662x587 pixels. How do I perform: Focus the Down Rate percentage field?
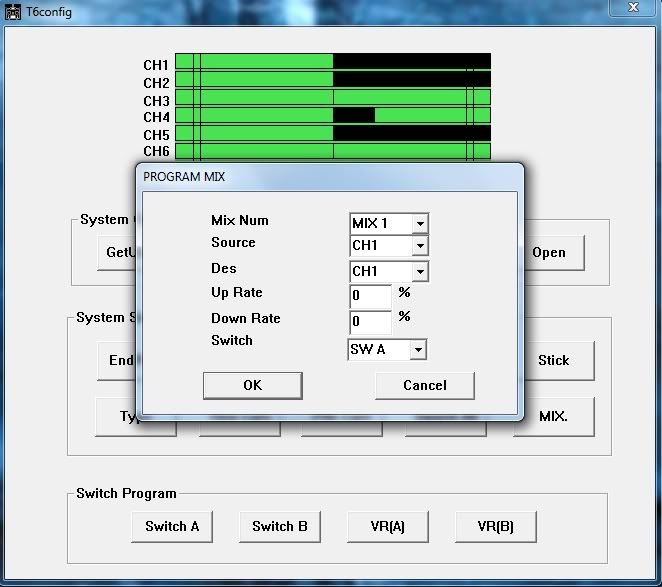point(370,322)
